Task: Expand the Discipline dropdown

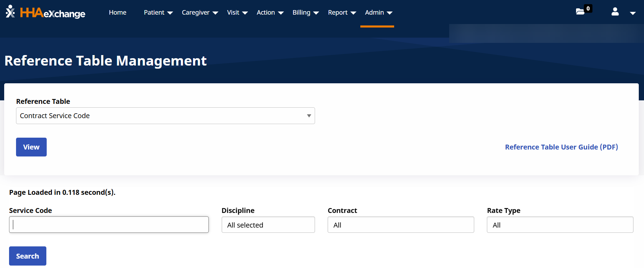Action: [268, 225]
